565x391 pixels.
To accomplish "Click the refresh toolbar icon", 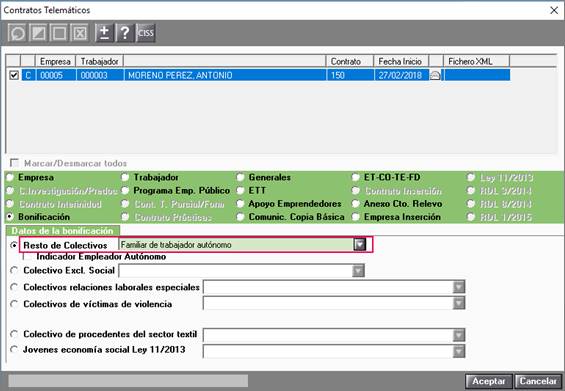I will [x=17, y=33].
